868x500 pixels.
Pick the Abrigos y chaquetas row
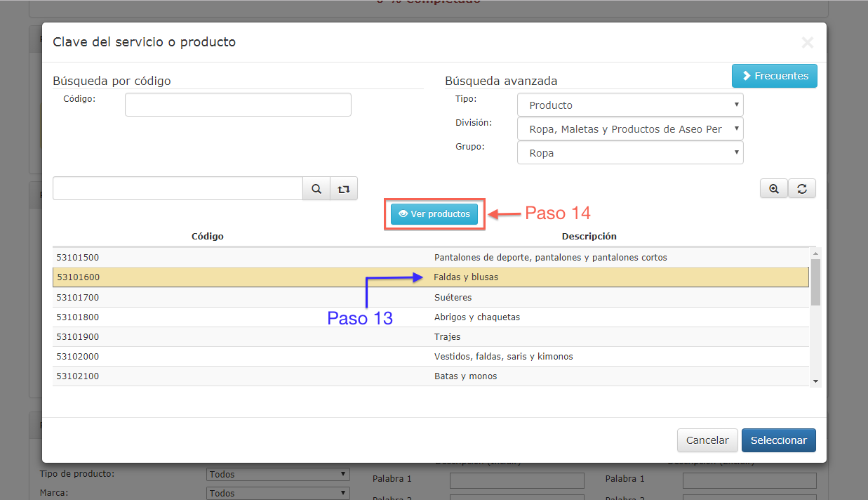[431, 317]
